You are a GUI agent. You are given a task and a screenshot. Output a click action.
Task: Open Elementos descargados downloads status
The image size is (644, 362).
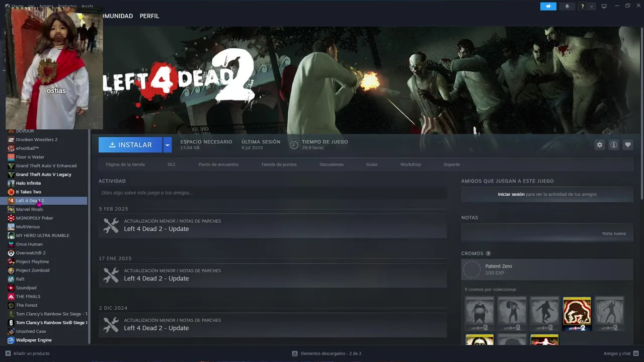click(327, 353)
